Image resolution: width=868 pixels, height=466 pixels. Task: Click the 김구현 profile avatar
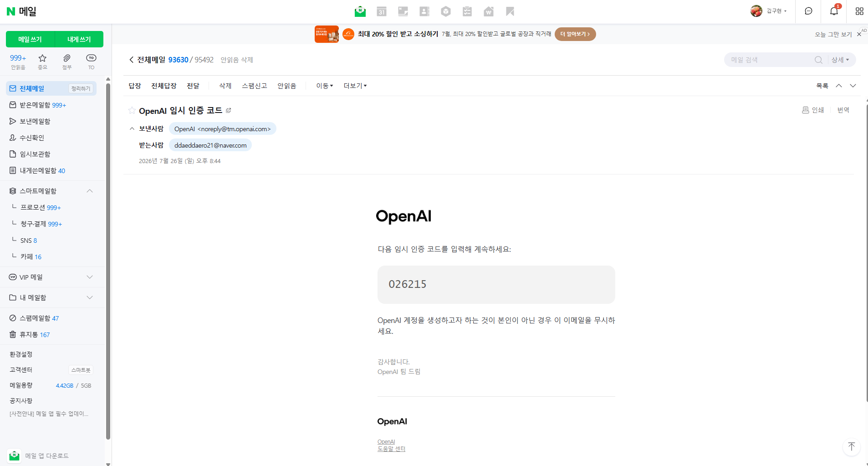pyautogui.click(x=756, y=11)
